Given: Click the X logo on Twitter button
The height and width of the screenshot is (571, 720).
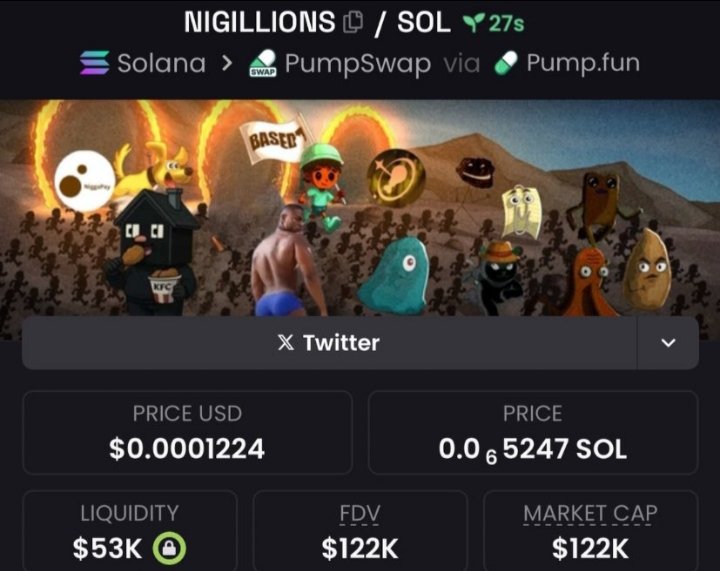Looking at the screenshot, I should (286, 342).
